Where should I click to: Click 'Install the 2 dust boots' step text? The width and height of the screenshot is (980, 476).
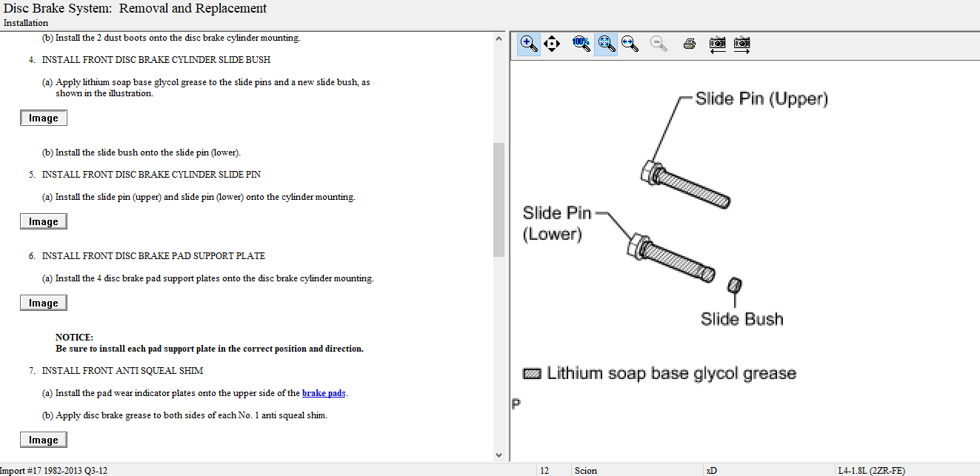pyautogui.click(x=171, y=38)
